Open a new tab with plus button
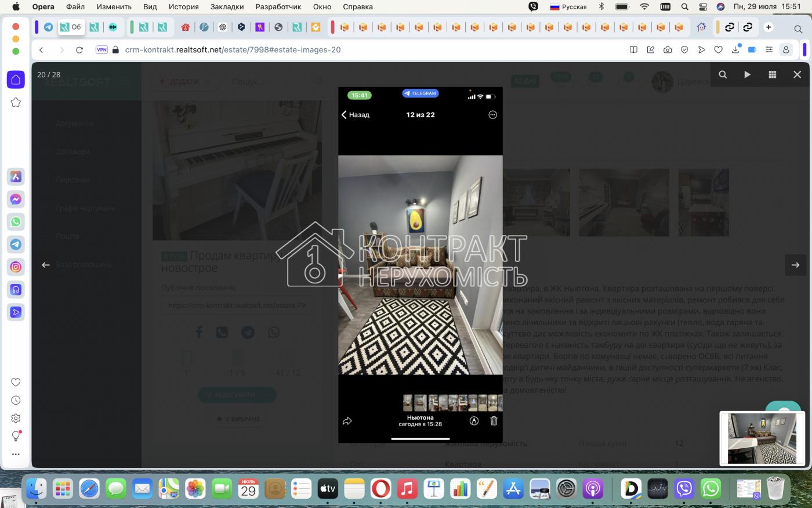Screen dimensions: 812x508 pos(768,27)
